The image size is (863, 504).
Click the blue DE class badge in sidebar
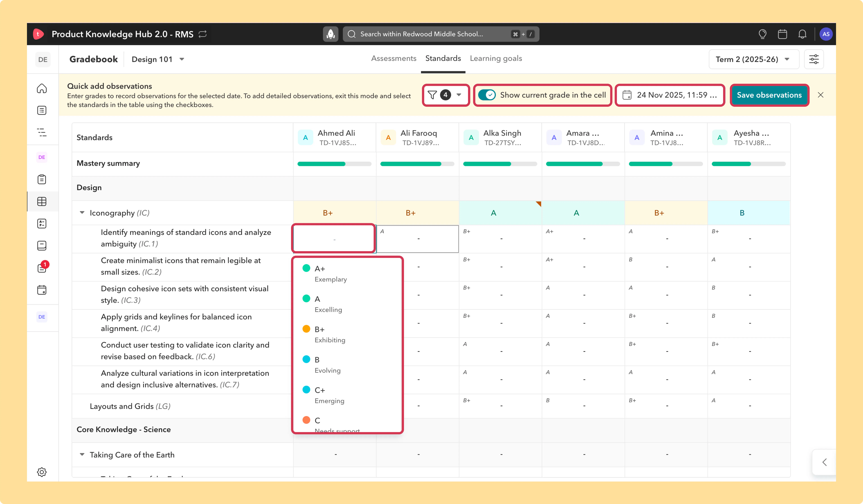pyautogui.click(x=42, y=317)
